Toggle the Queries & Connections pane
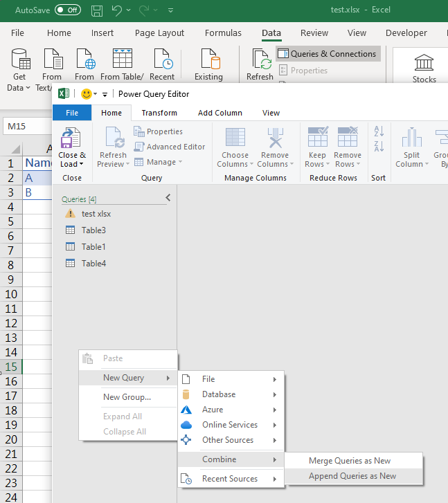This screenshot has height=503, width=448. click(x=328, y=53)
